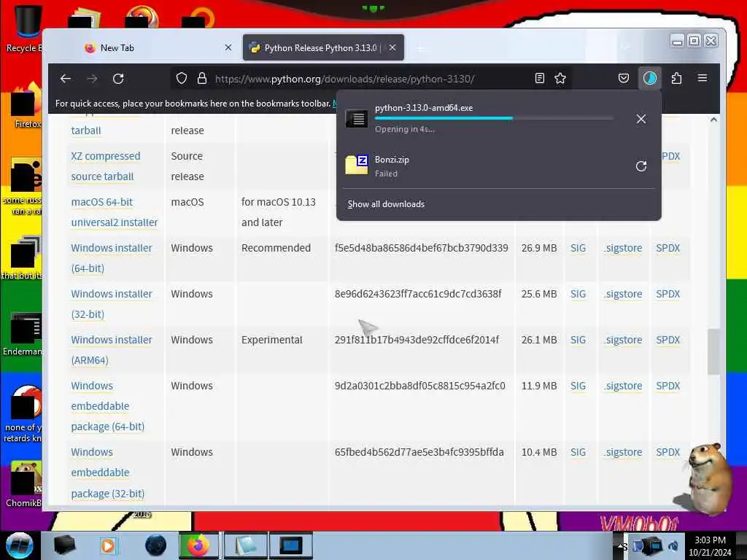Open macOS 64-bit universal2 installer link
This screenshot has height=560, width=747.
click(x=115, y=212)
